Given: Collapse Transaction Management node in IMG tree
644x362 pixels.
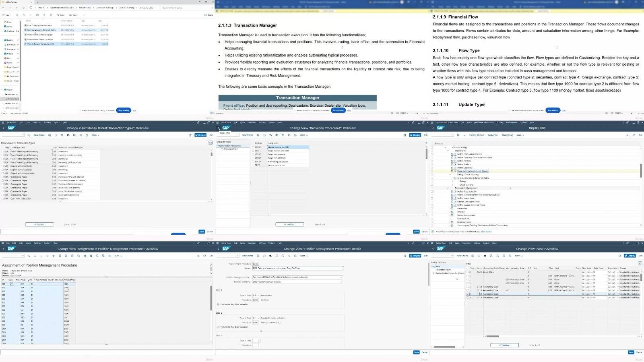Looking at the screenshot, I should 448,188.
